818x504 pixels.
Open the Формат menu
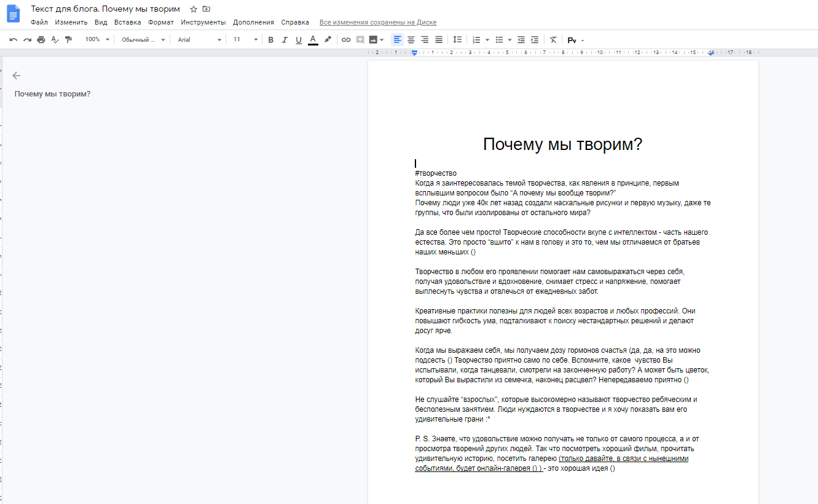(x=161, y=22)
